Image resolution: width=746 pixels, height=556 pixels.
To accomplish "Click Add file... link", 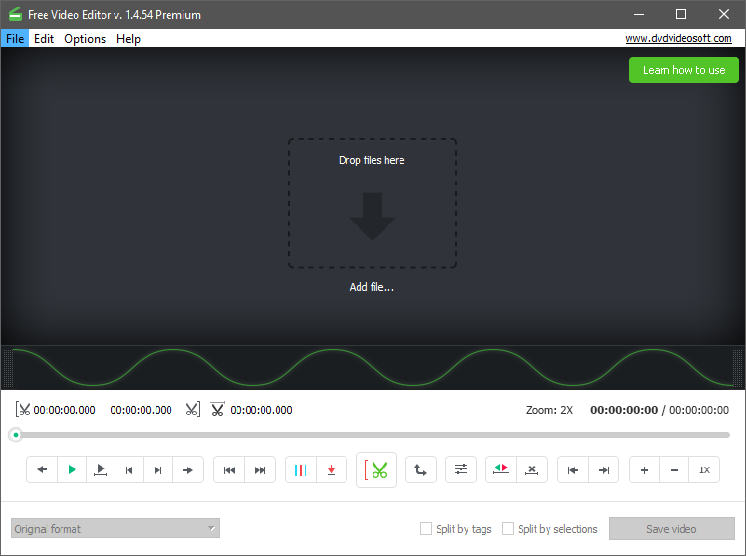I will (x=372, y=287).
